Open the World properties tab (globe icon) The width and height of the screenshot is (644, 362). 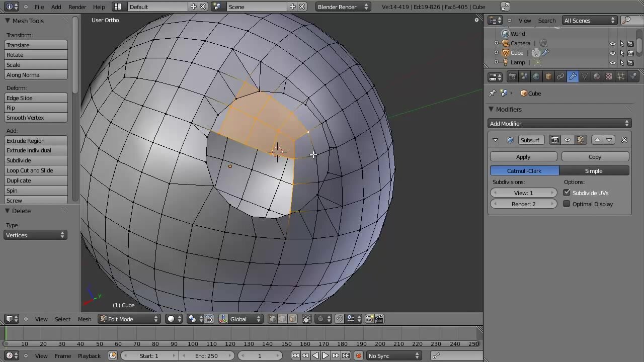536,76
